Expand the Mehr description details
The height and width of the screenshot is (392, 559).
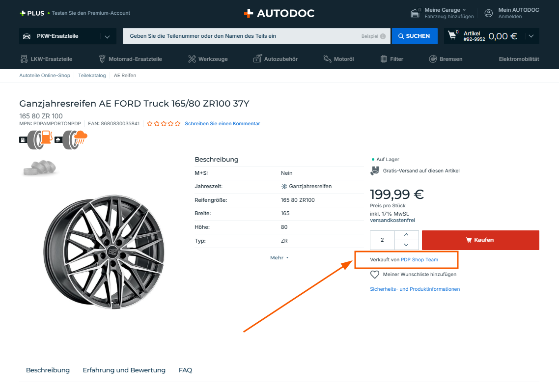tap(279, 257)
